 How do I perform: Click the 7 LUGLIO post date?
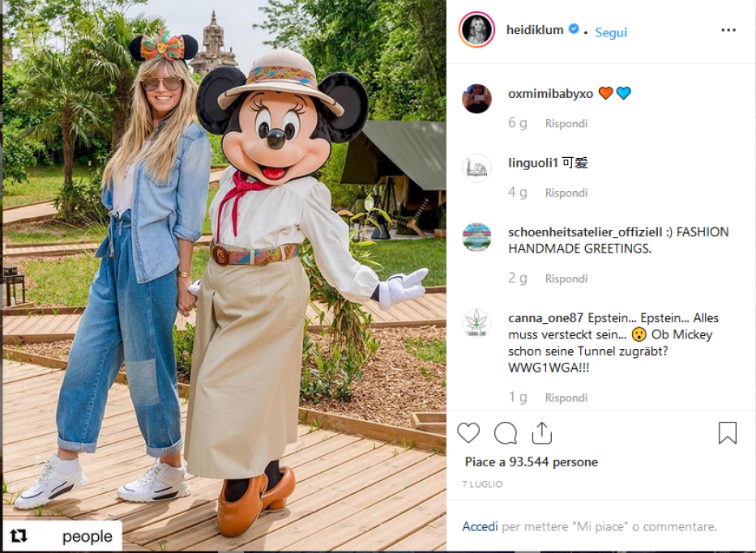pos(482,484)
